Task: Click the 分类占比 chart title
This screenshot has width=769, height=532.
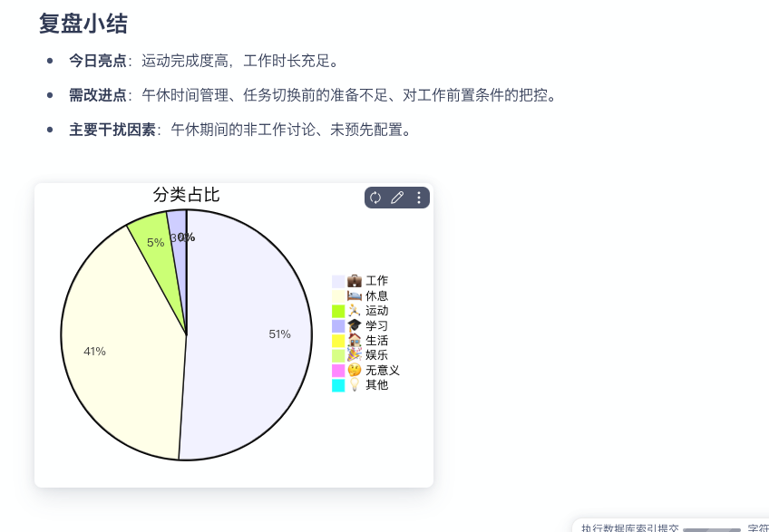Action: pos(186,195)
